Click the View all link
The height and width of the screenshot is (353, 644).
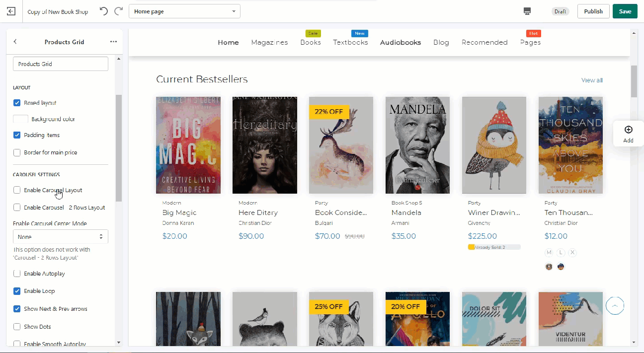click(592, 80)
